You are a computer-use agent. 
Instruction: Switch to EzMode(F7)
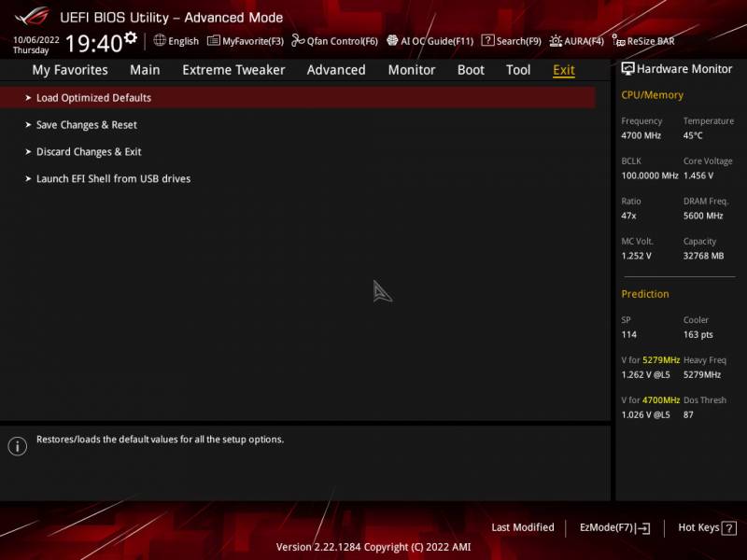(614, 527)
